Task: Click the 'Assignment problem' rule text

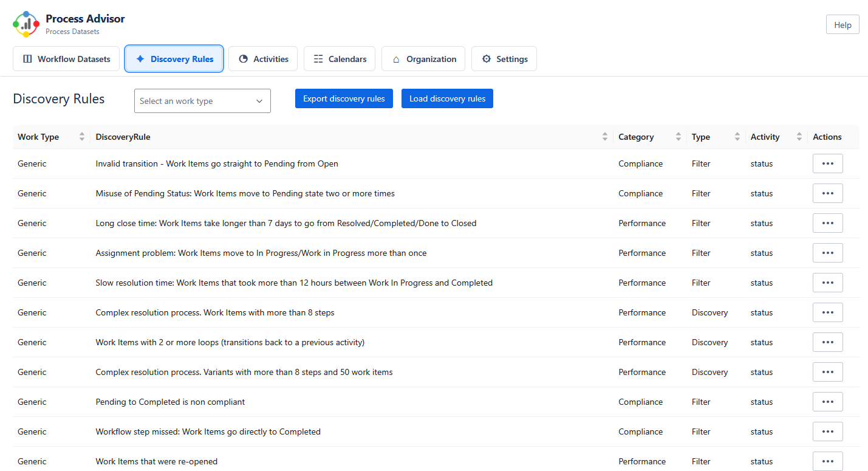Action: 261,253
